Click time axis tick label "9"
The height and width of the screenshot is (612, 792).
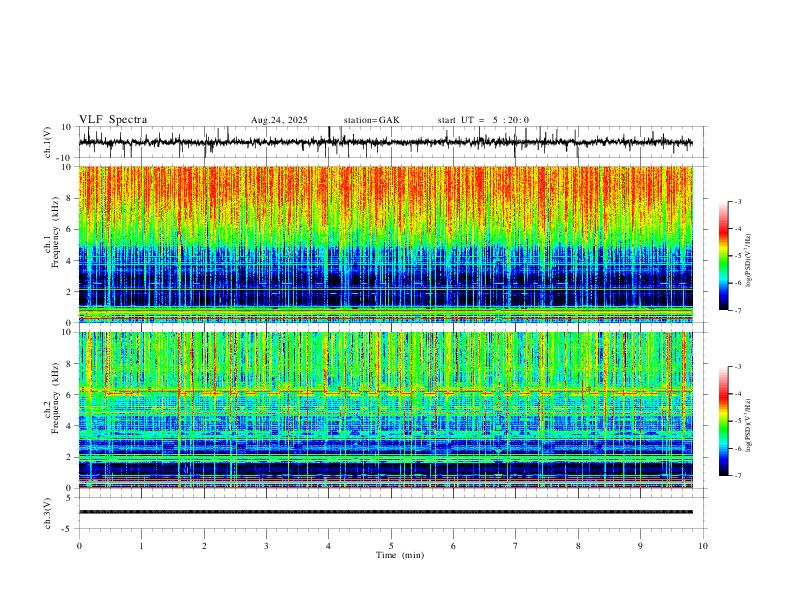[640, 546]
